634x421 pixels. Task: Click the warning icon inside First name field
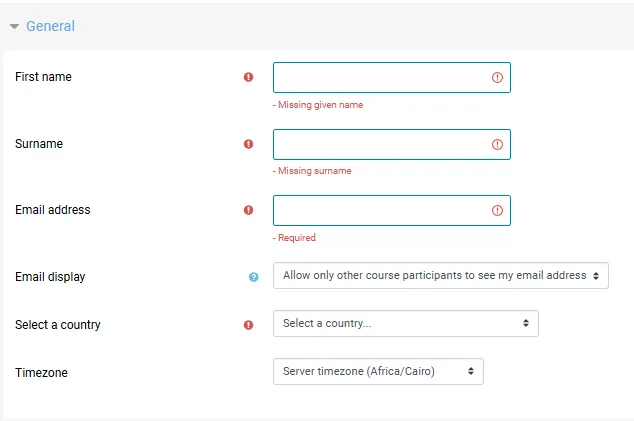[497, 77]
